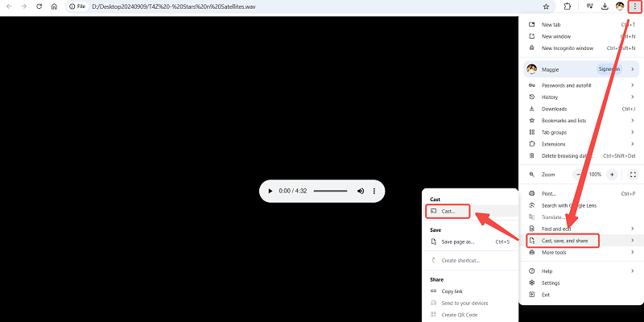Click the browser forward arrow
Screen dimensions: 644x322
tap(24, 6)
